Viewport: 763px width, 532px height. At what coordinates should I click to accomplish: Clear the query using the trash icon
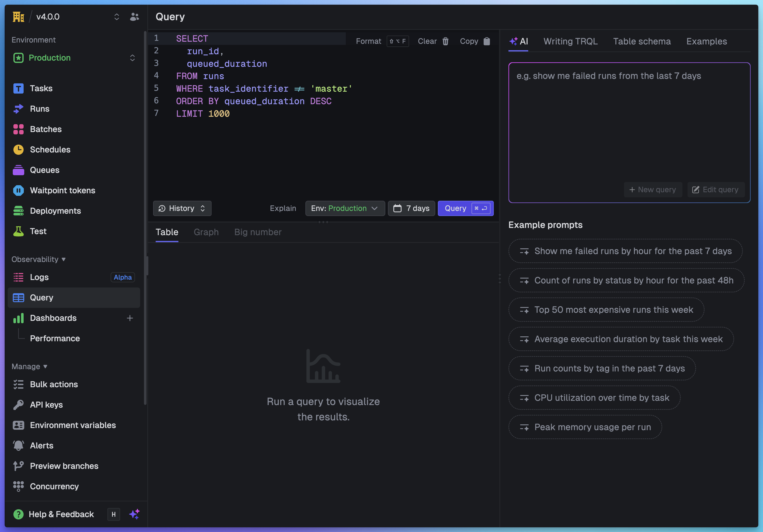pos(446,41)
